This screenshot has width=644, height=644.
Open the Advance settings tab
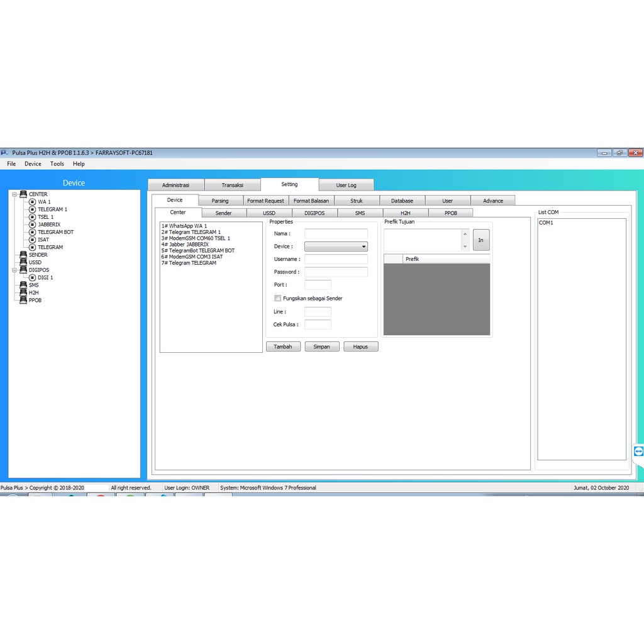point(493,201)
